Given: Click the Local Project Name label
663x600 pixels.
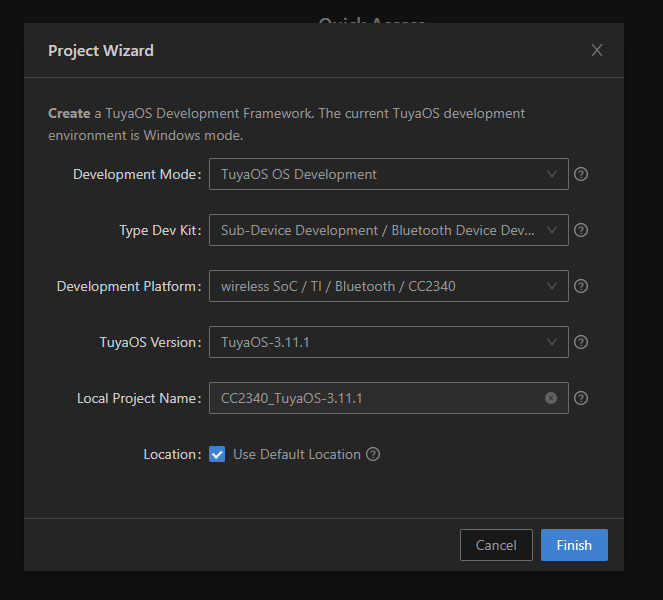Looking at the screenshot, I should [x=139, y=398].
